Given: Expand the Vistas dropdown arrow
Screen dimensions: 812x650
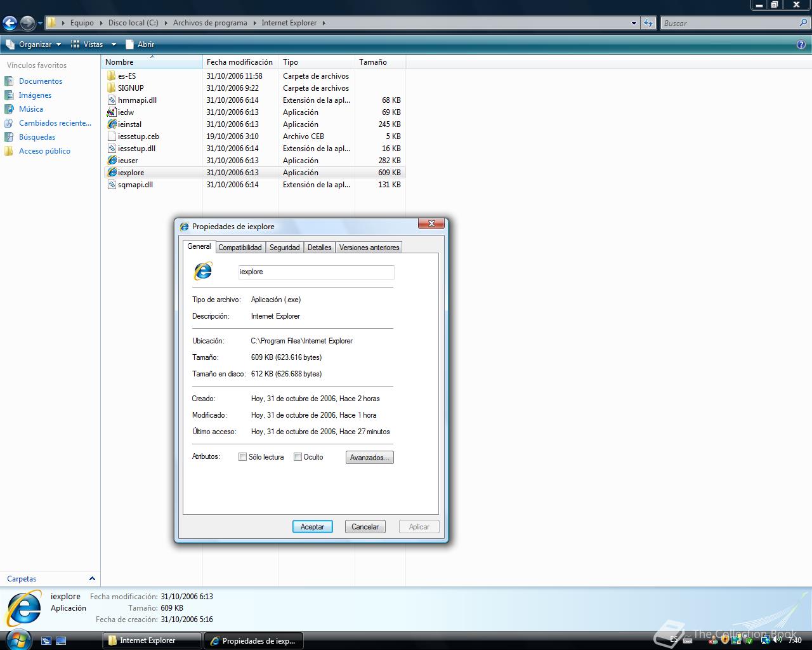Looking at the screenshot, I should [x=114, y=44].
